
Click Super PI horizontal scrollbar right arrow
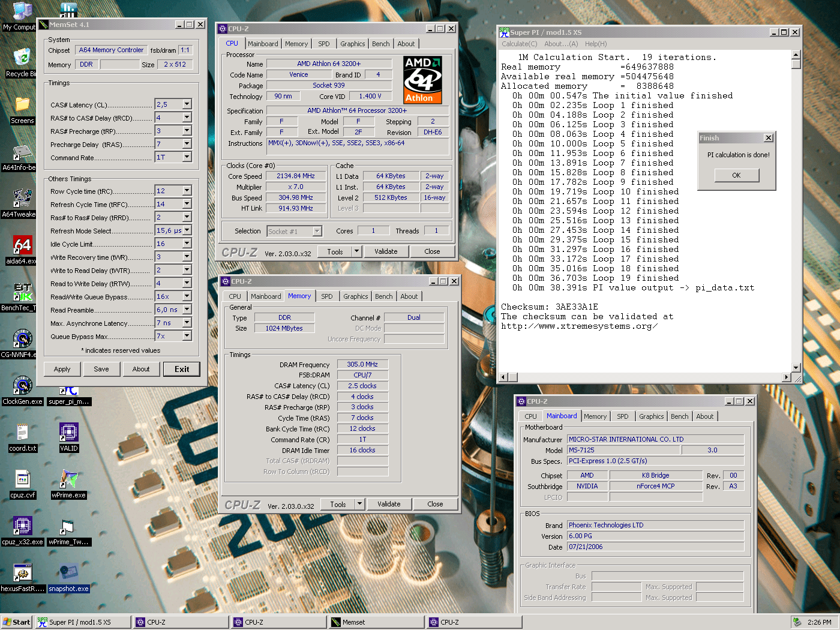(787, 377)
